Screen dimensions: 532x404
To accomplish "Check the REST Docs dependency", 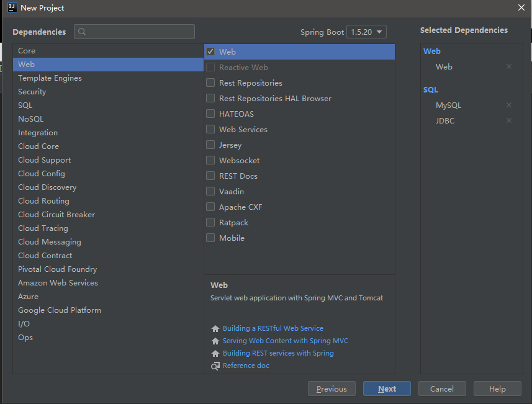I will click(210, 176).
